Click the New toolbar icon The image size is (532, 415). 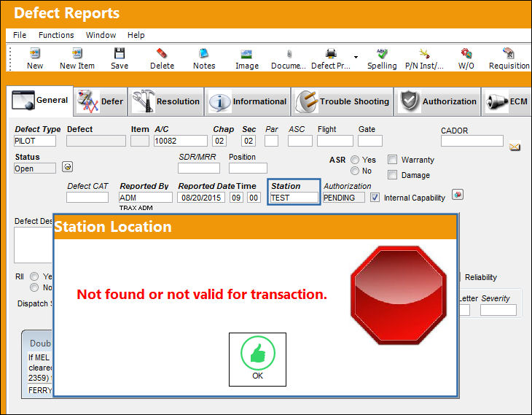point(34,53)
